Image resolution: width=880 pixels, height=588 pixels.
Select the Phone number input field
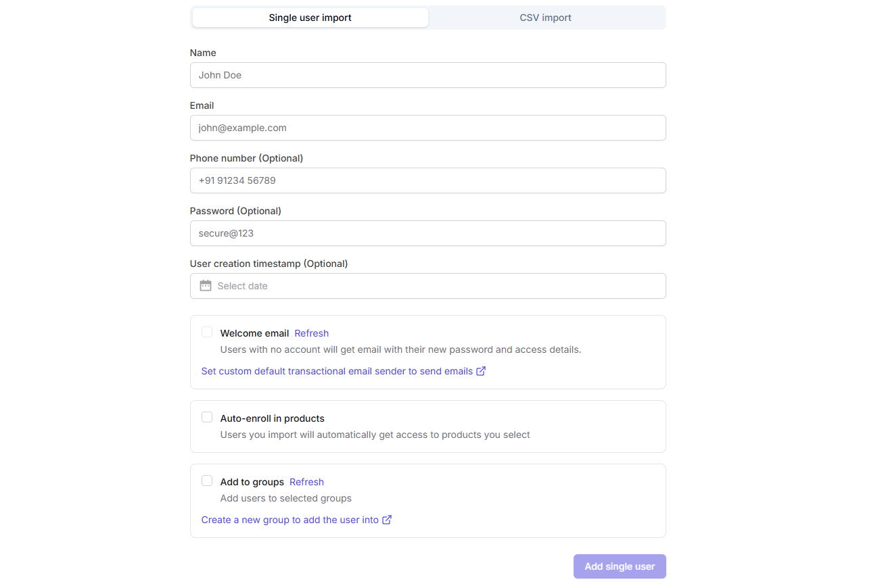(x=427, y=180)
